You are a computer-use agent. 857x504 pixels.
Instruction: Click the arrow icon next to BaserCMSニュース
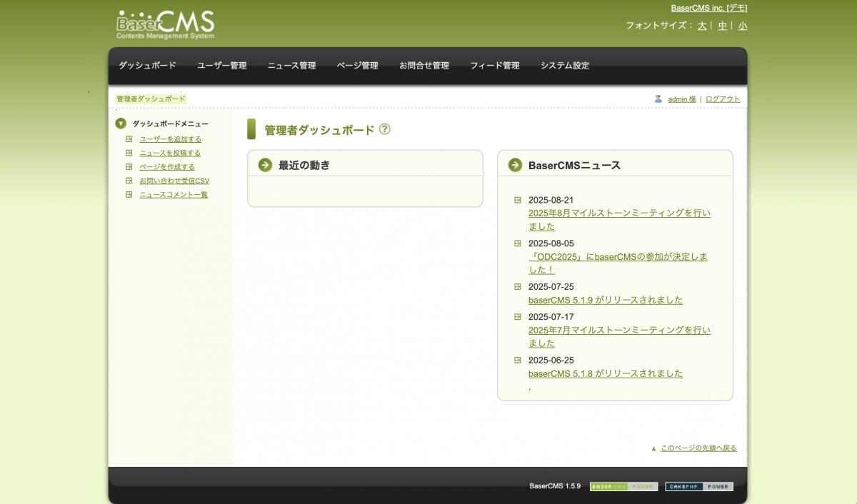pyautogui.click(x=515, y=165)
